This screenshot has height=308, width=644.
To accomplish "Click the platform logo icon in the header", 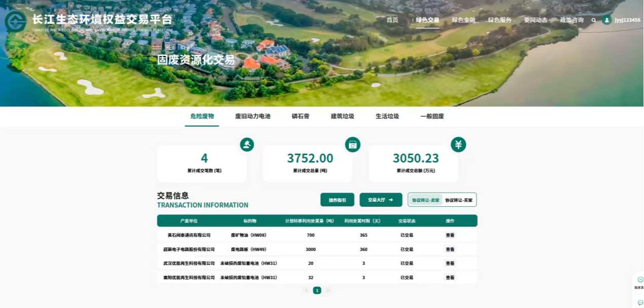I will (16, 21).
